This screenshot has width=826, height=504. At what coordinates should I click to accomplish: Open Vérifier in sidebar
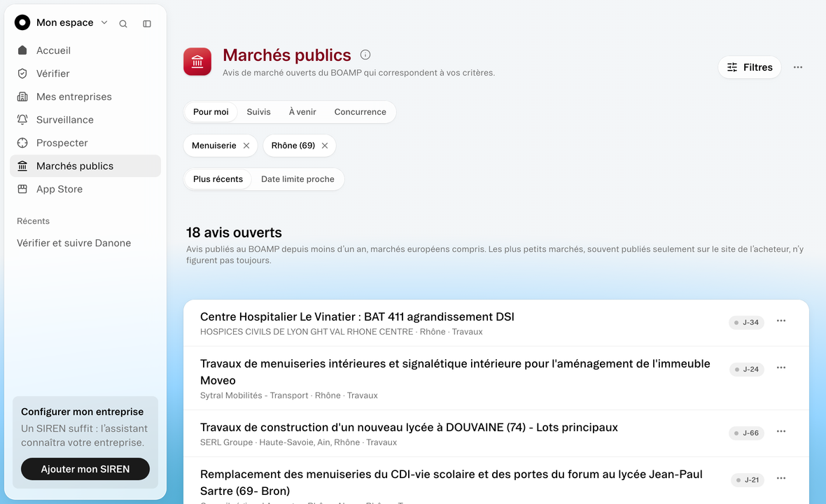pos(85,73)
